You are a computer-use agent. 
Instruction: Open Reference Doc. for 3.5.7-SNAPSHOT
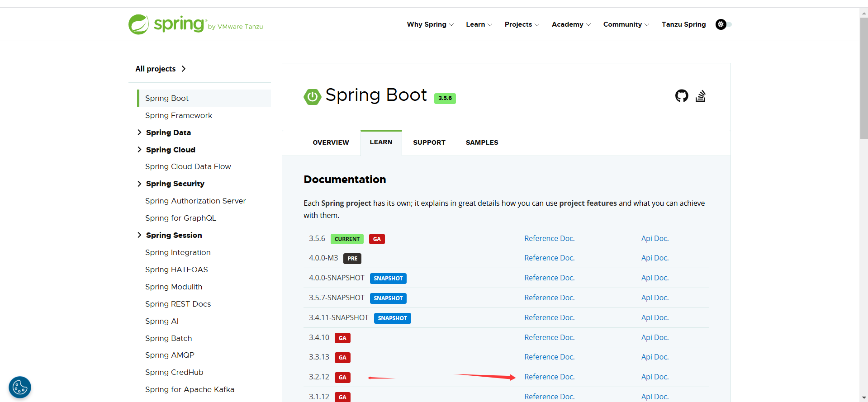[x=549, y=298]
